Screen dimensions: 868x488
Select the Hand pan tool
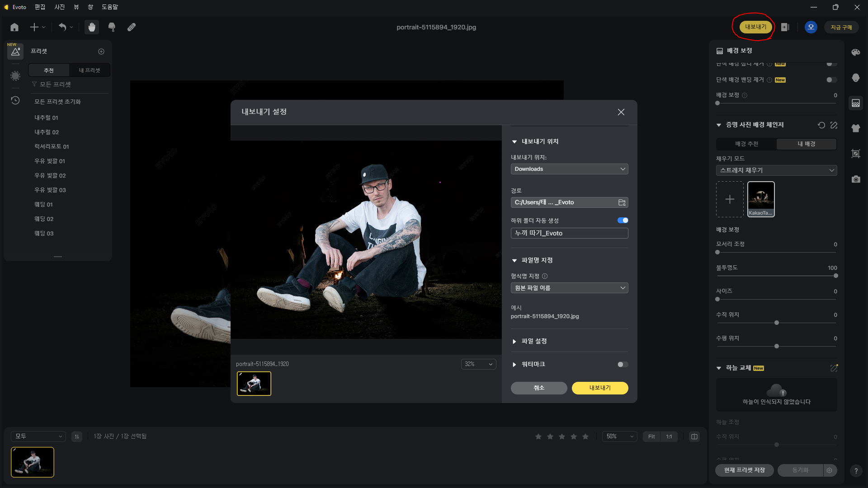[x=92, y=28]
